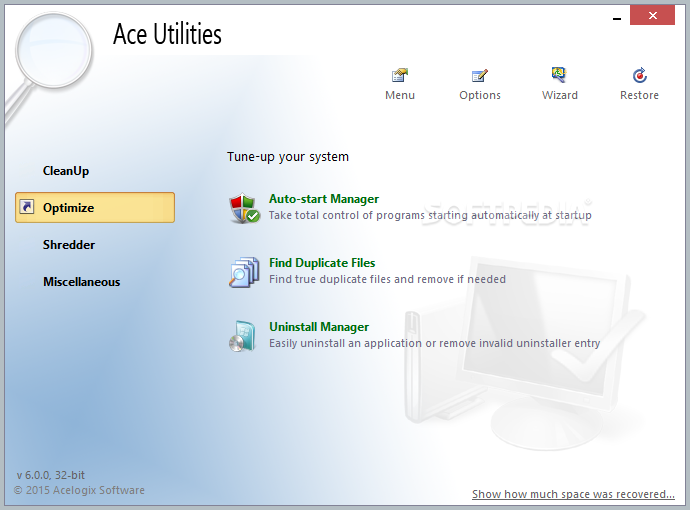This screenshot has height=510, width=690.
Task: Switch to the Miscellaneous category
Action: [x=81, y=282]
